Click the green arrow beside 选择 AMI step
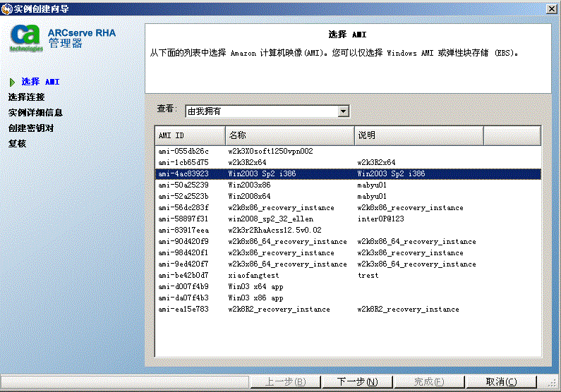This screenshot has width=561, height=392. tap(12, 82)
